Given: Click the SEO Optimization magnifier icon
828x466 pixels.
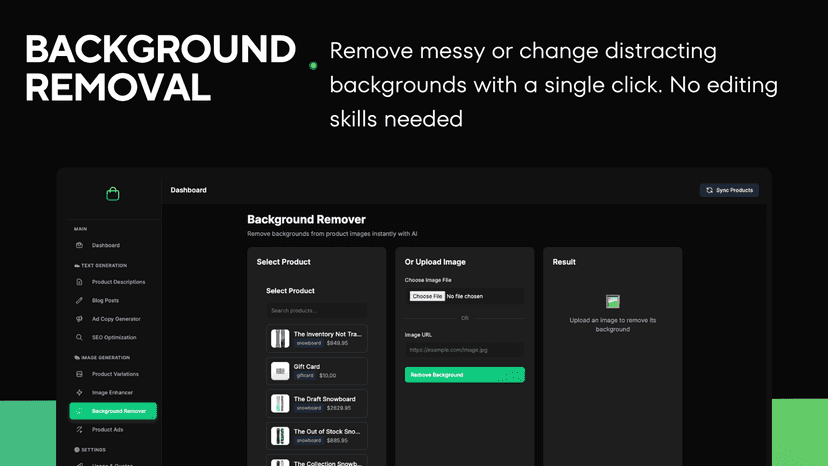Looking at the screenshot, I should click(x=79, y=337).
